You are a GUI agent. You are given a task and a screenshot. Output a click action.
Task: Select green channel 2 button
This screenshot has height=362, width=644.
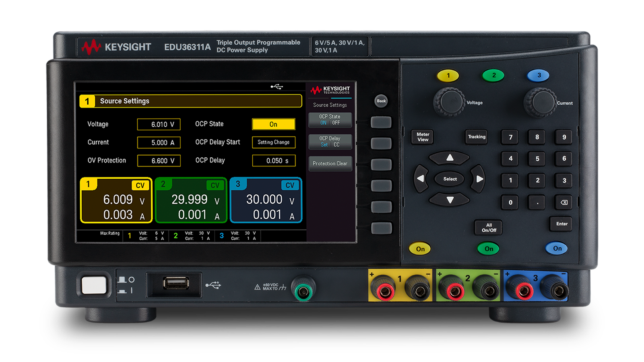(493, 75)
